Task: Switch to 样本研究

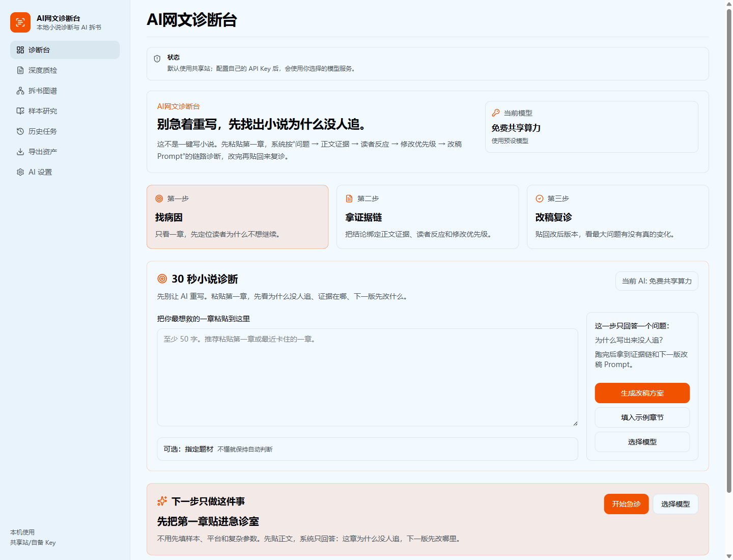Action: point(65,111)
